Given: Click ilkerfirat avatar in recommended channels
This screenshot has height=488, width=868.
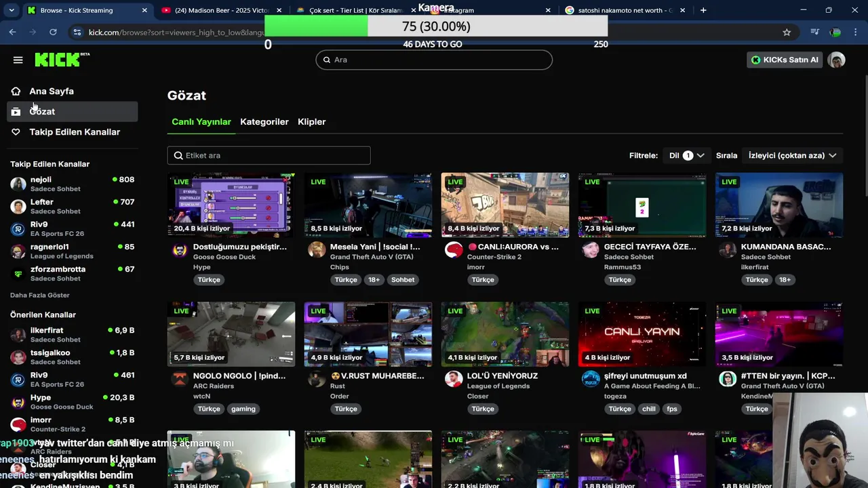Looking at the screenshot, I should (18, 334).
